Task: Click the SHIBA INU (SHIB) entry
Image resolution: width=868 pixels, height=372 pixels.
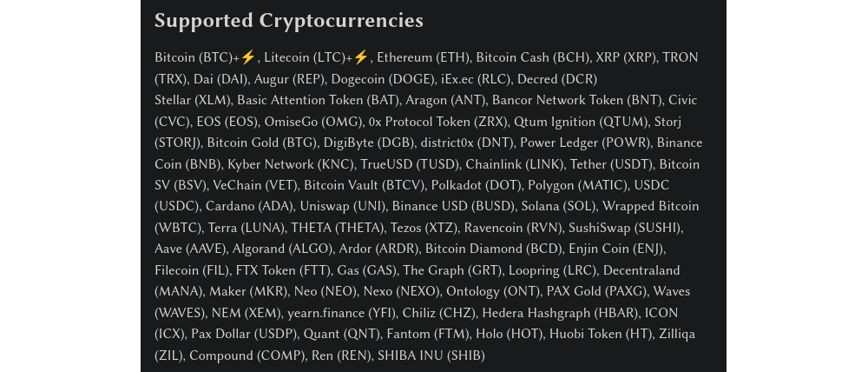Action: click(431, 356)
